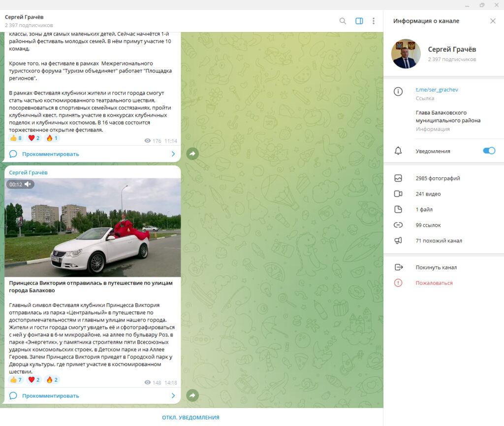Minimize the Telegram window

point(467,5)
